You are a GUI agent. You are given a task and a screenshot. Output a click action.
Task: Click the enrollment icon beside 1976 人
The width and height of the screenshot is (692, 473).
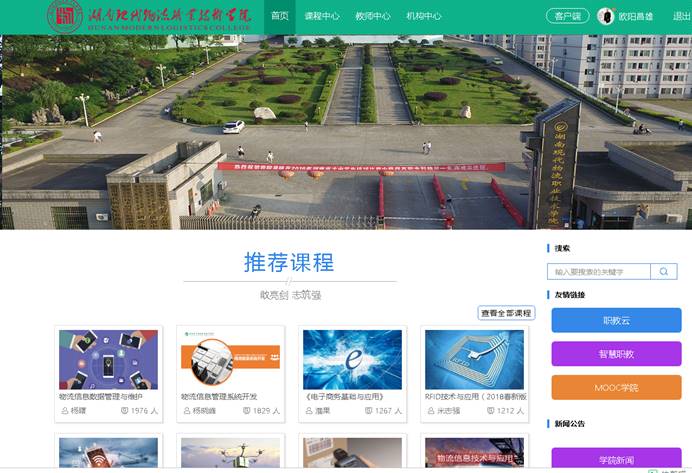pyautogui.click(x=124, y=411)
